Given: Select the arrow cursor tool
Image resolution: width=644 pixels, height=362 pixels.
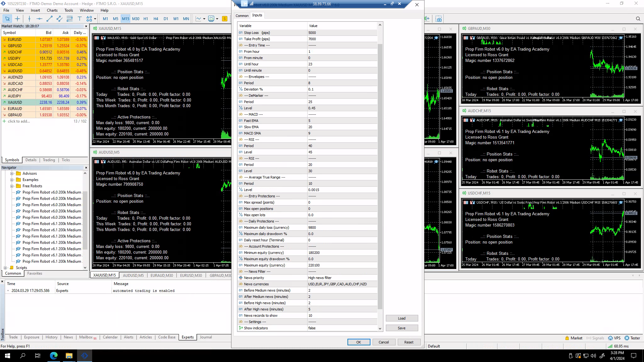Looking at the screenshot, I should pos(7,19).
